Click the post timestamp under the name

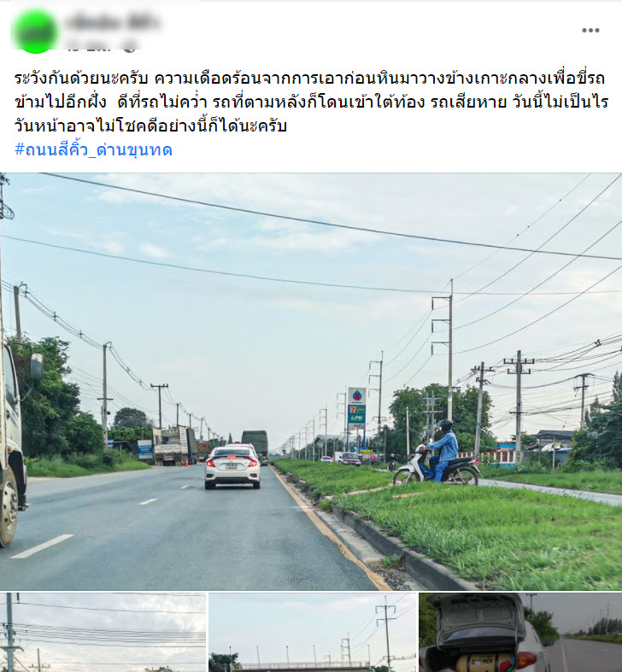(x=89, y=47)
